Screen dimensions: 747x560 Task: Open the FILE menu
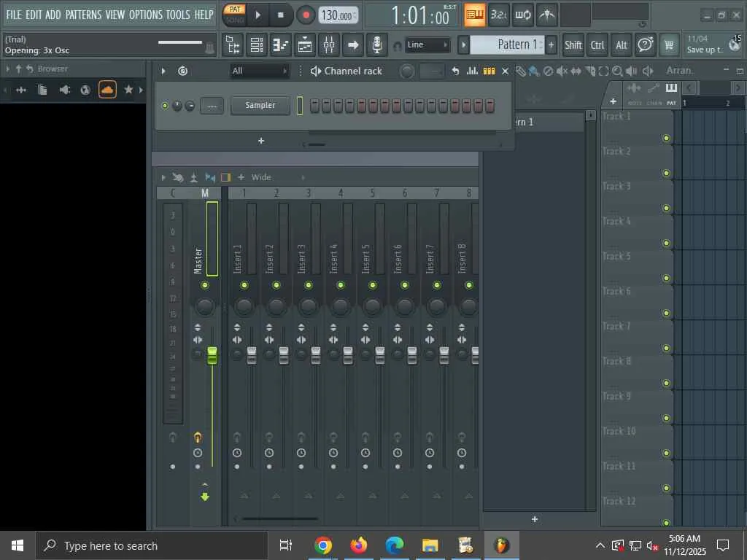tap(14, 15)
